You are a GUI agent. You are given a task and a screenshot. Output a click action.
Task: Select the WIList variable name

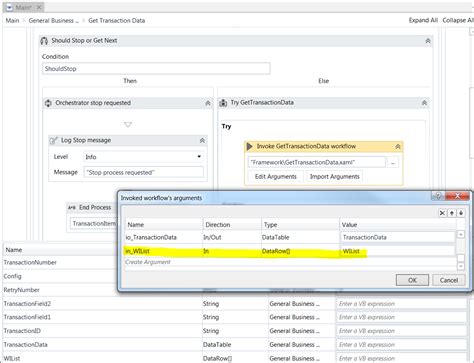[x=12, y=359]
